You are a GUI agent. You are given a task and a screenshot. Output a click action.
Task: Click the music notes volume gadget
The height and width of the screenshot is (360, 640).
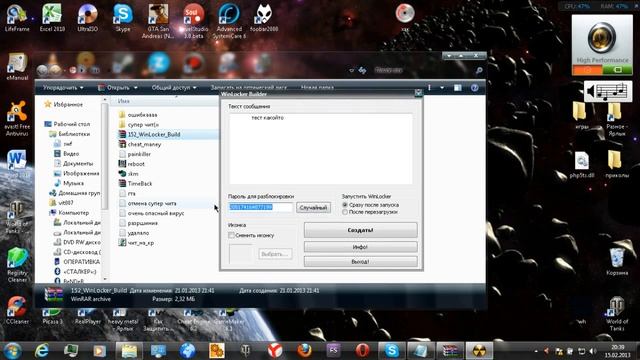[608, 91]
